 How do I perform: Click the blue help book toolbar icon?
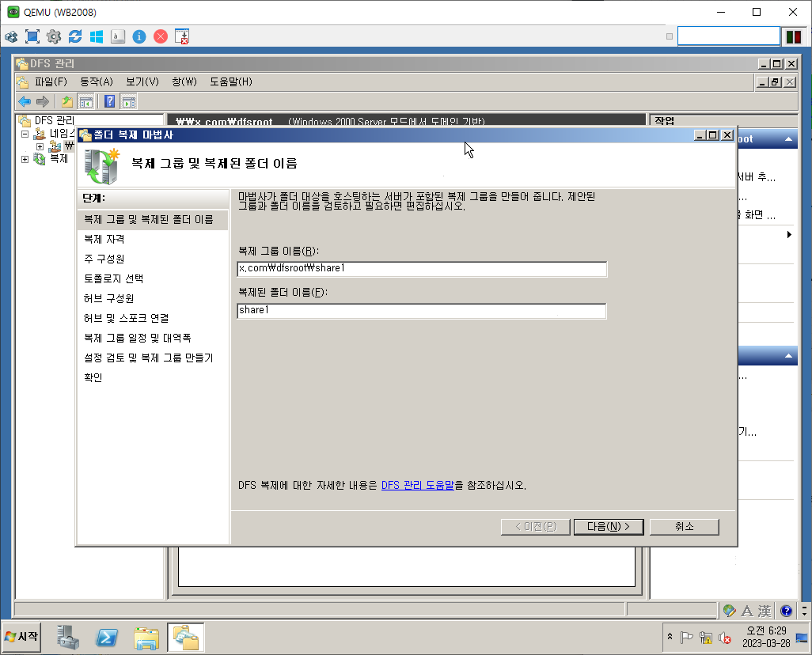110,101
